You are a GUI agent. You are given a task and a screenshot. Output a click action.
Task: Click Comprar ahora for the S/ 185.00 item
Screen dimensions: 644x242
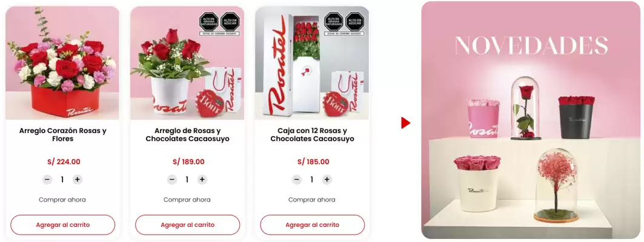pyautogui.click(x=312, y=200)
